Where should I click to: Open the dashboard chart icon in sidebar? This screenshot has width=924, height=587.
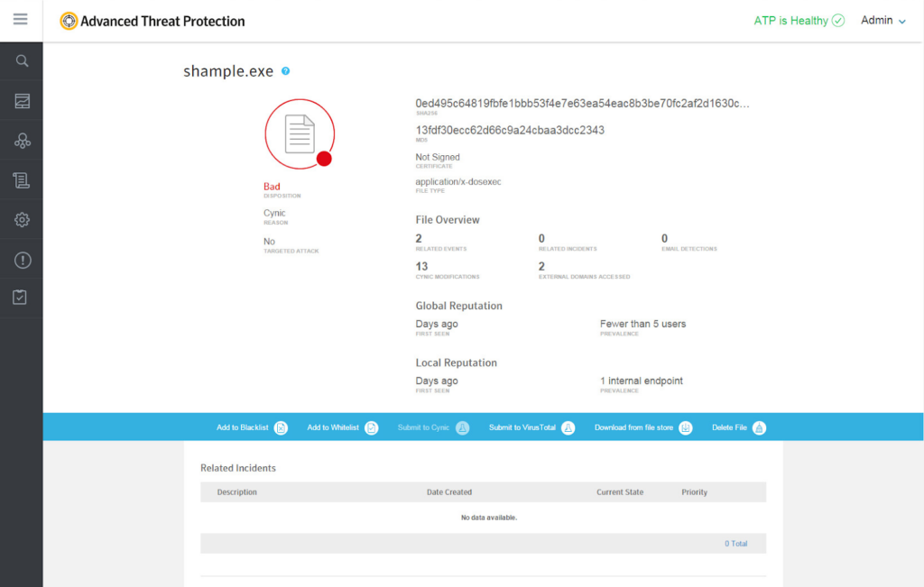point(22,101)
